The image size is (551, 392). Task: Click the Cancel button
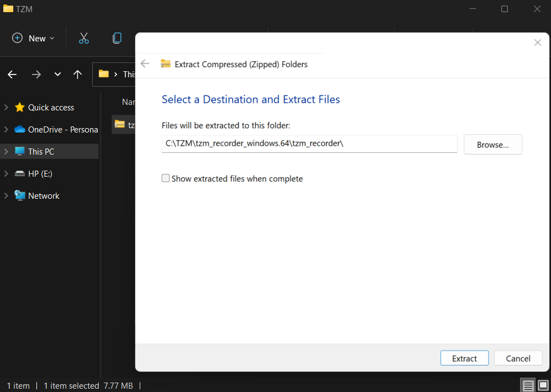coord(518,358)
